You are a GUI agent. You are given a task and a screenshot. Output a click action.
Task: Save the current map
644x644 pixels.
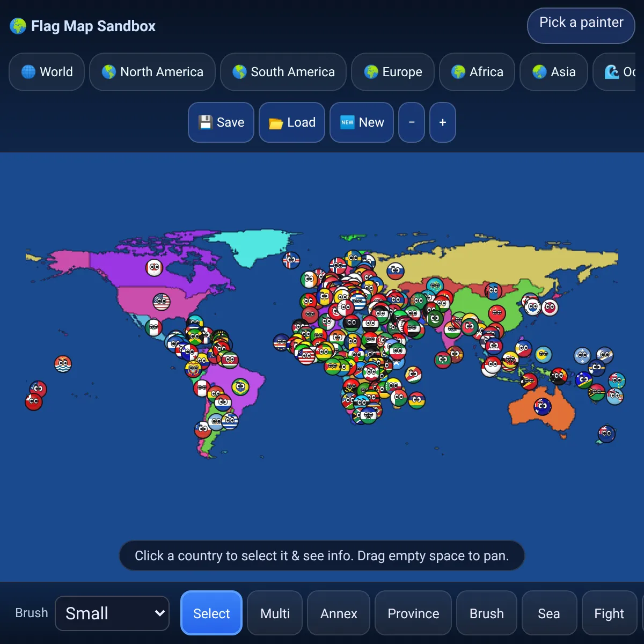pyautogui.click(x=221, y=122)
